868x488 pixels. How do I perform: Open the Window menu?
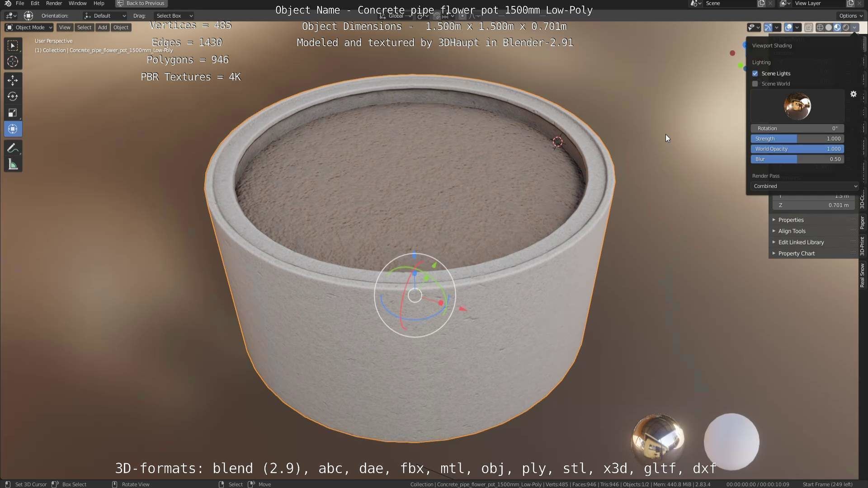[77, 4]
